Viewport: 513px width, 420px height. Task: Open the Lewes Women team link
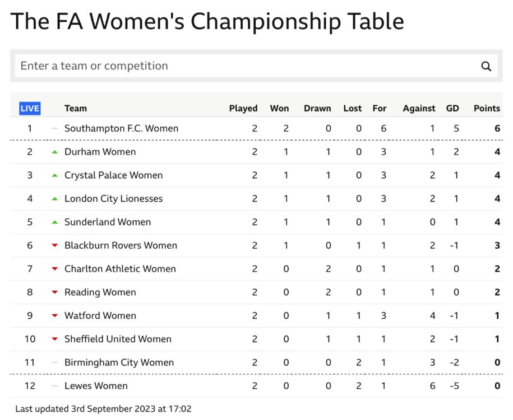tap(96, 386)
